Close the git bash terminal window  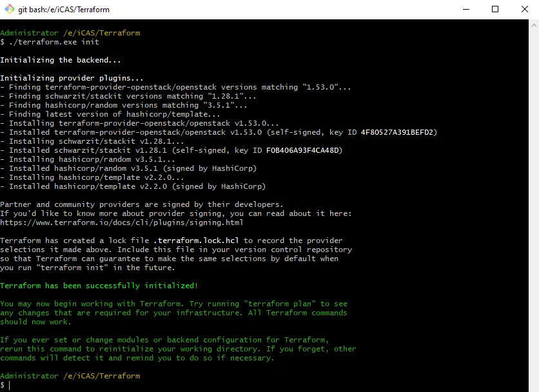click(525, 9)
